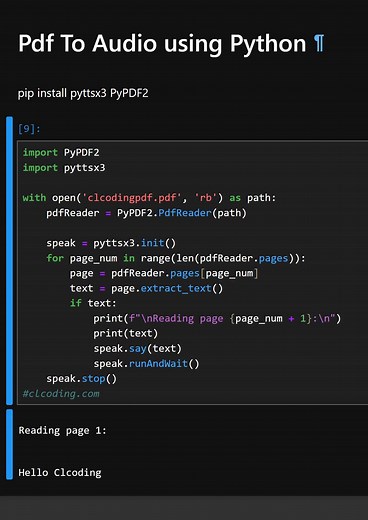Viewport: 368px width, 520px height.
Task: Click the blue collapser bar beside the code cell
Action: pyautogui.click(x=9, y=261)
